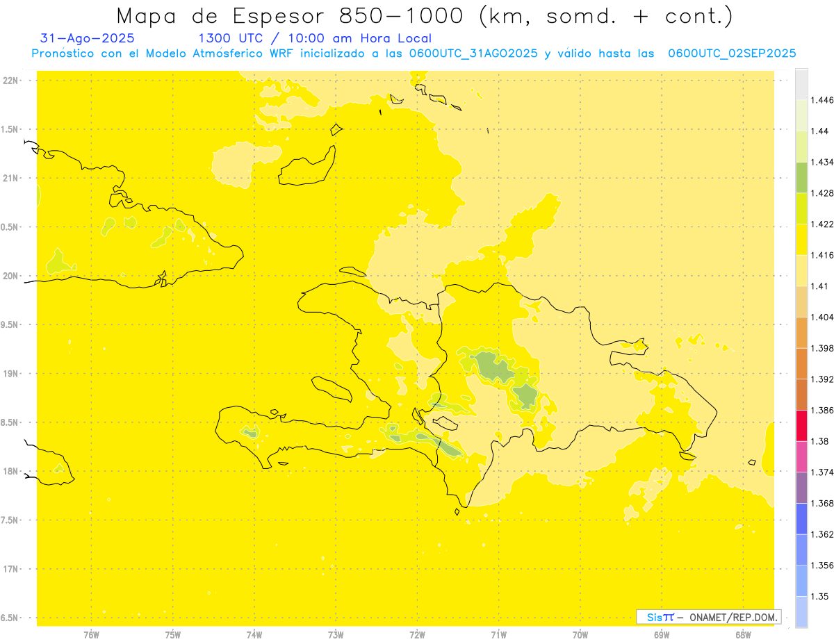Select the date text '31-Ago-2025'
The height and width of the screenshot is (644, 834).
88,38
